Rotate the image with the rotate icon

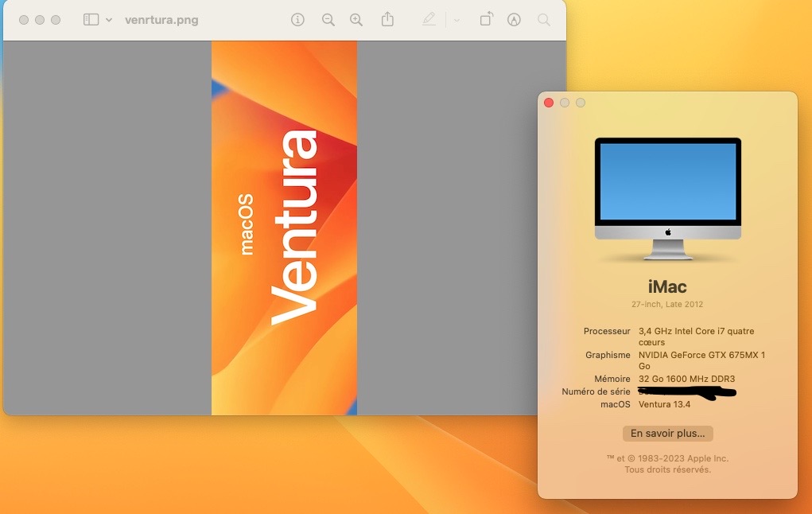(x=486, y=19)
